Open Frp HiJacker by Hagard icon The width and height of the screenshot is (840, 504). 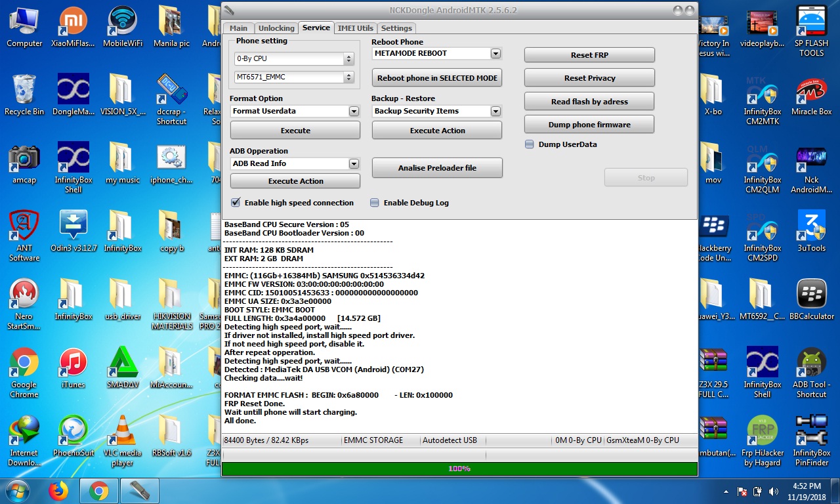coord(762,442)
